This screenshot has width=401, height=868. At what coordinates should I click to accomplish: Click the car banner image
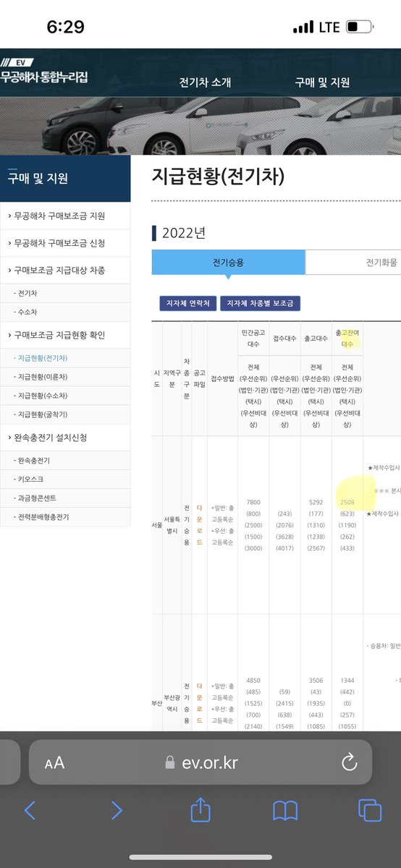pos(200,125)
